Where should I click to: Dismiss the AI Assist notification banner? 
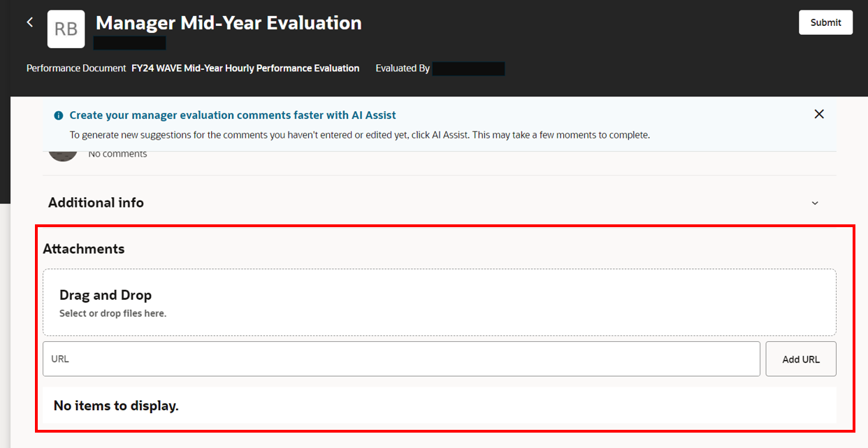(818, 113)
